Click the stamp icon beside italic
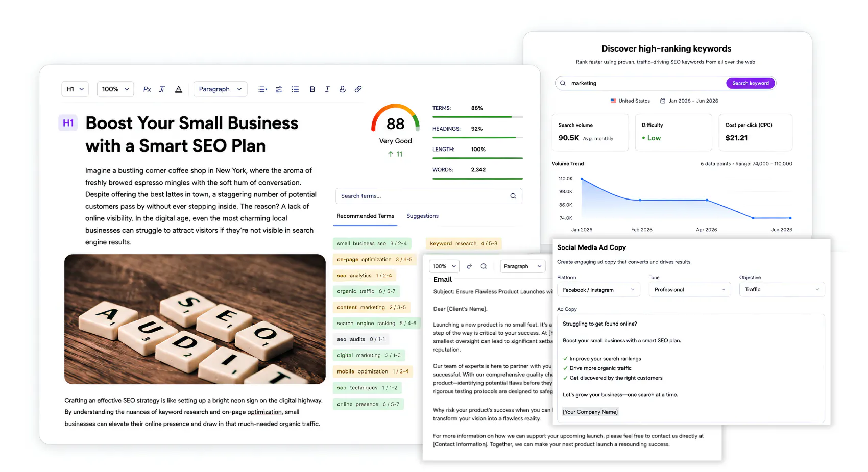Viewport: 868px width, 472px height. click(343, 89)
